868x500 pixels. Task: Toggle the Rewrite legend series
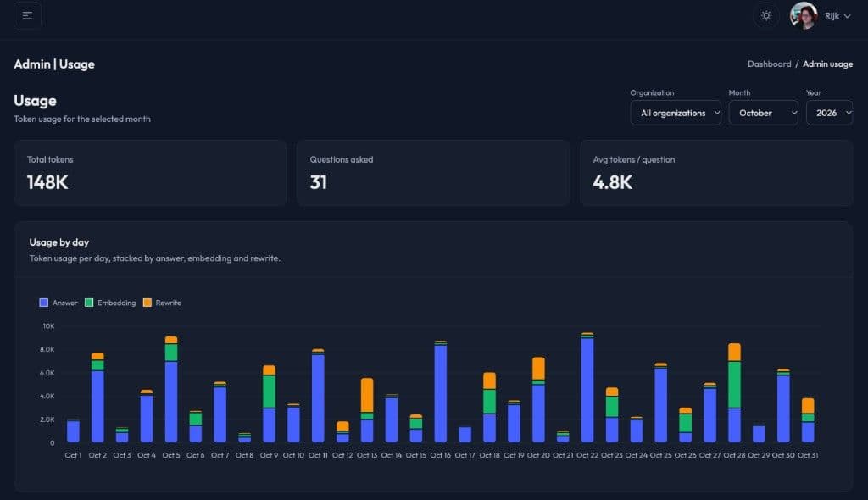pyautogui.click(x=162, y=303)
